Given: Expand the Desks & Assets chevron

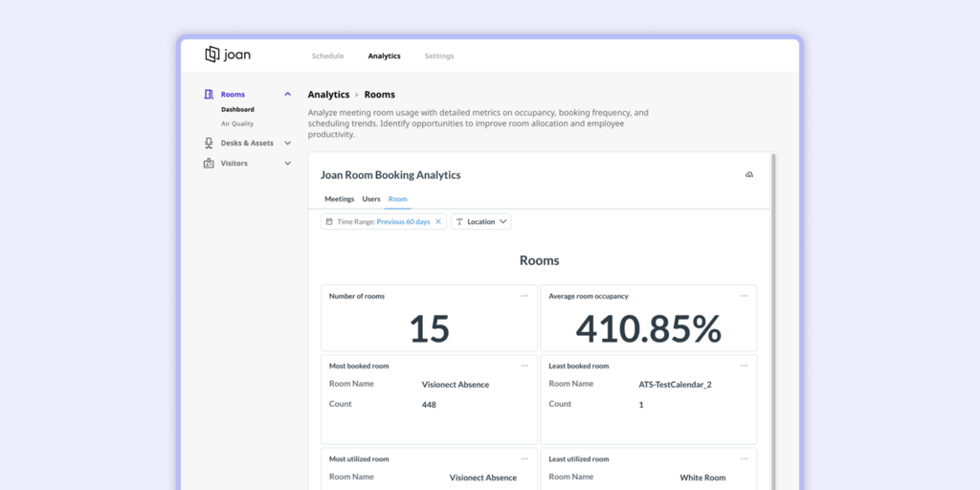Looking at the screenshot, I should (x=287, y=144).
